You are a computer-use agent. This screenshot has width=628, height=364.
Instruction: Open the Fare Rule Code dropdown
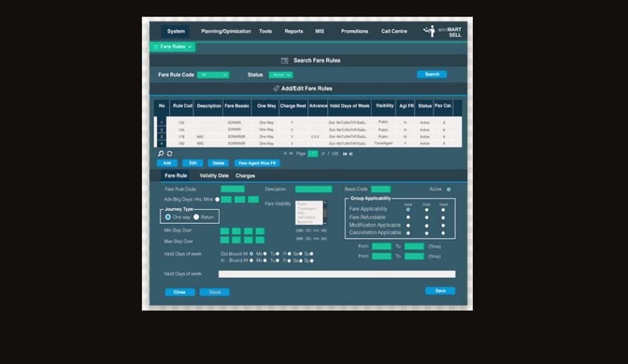tap(213, 75)
